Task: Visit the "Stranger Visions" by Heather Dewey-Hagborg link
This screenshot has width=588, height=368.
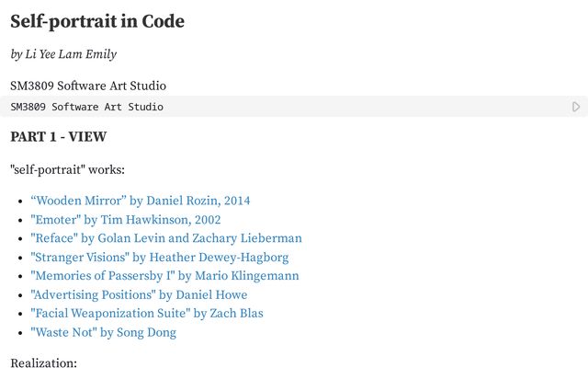Action: pyautogui.click(x=160, y=258)
